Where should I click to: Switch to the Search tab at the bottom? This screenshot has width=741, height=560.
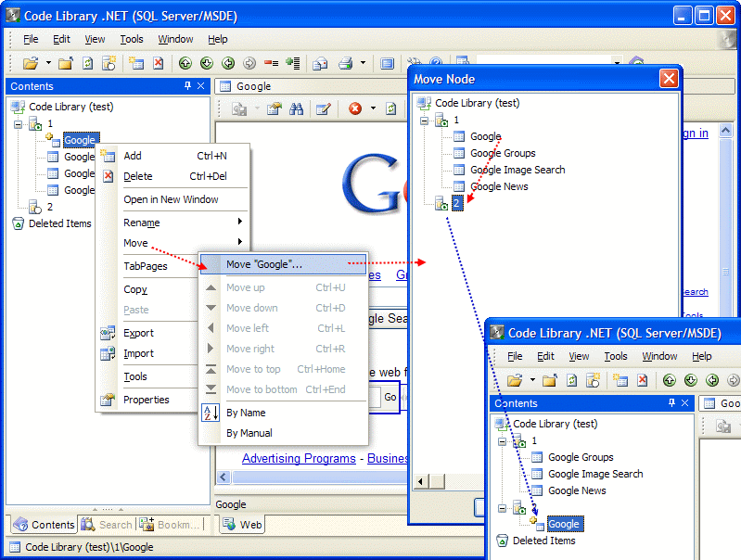coord(107,525)
